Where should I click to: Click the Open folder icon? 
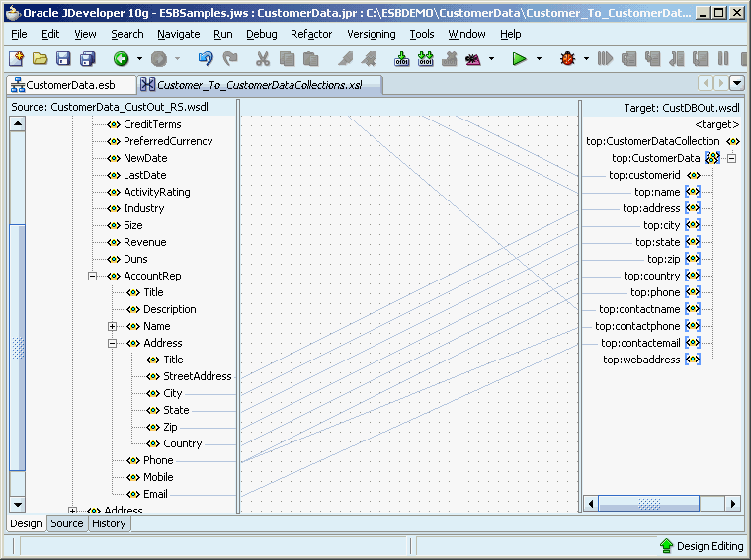click(x=40, y=59)
